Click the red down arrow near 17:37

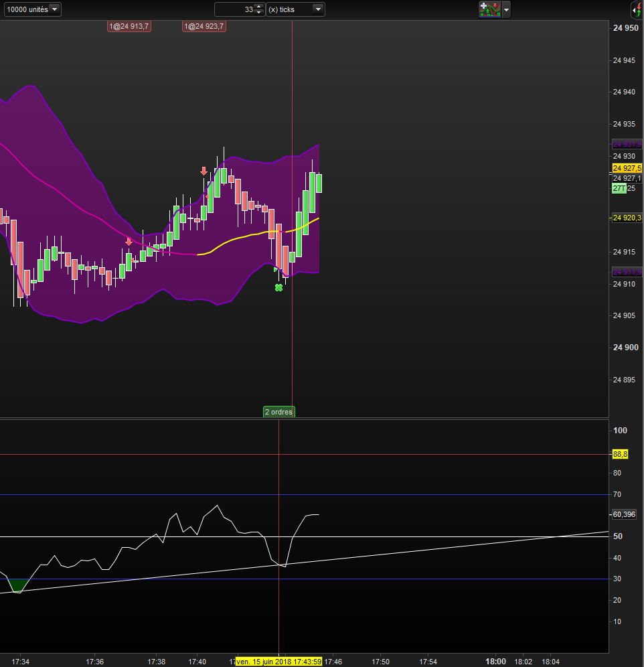[x=129, y=241]
